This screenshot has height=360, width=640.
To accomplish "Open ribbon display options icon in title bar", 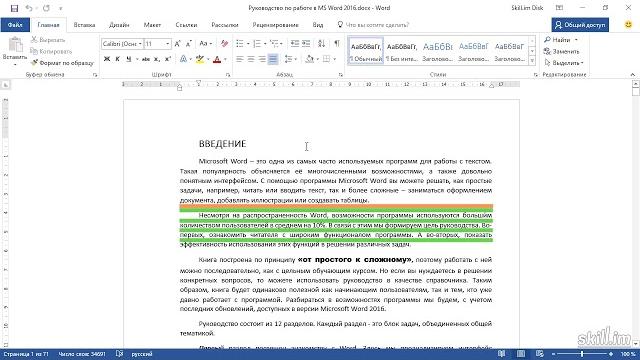I will [560, 8].
